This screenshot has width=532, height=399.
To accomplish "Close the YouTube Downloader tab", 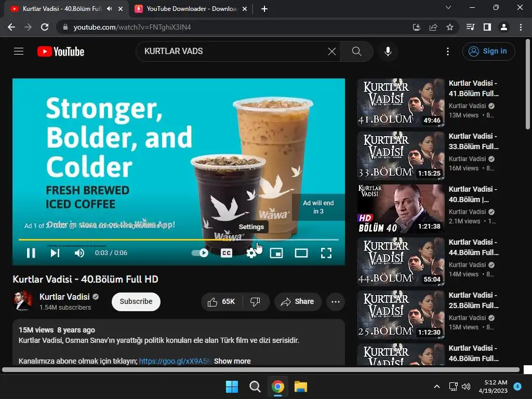I will pyautogui.click(x=245, y=9).
